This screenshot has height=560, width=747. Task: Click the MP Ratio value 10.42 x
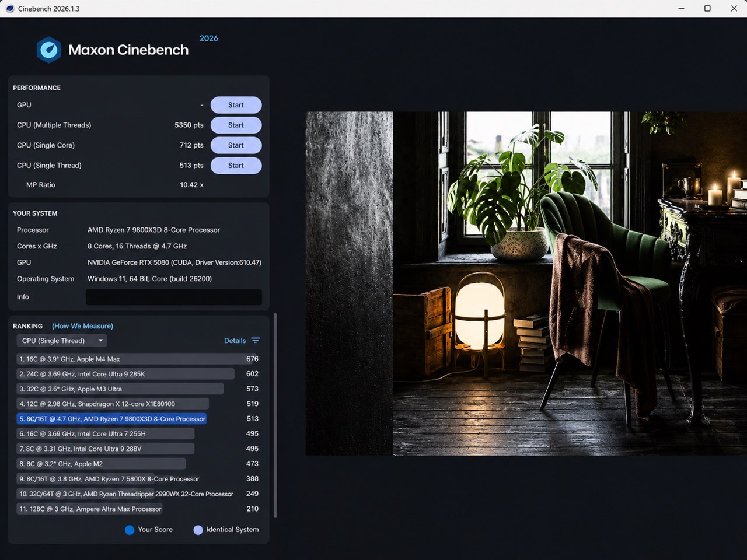coord(191,185)
